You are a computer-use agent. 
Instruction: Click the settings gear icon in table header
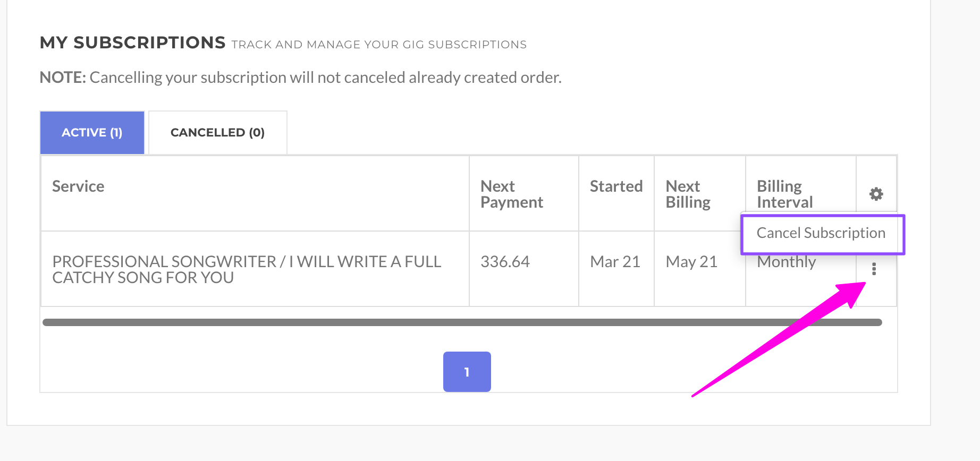pos(876,194)
